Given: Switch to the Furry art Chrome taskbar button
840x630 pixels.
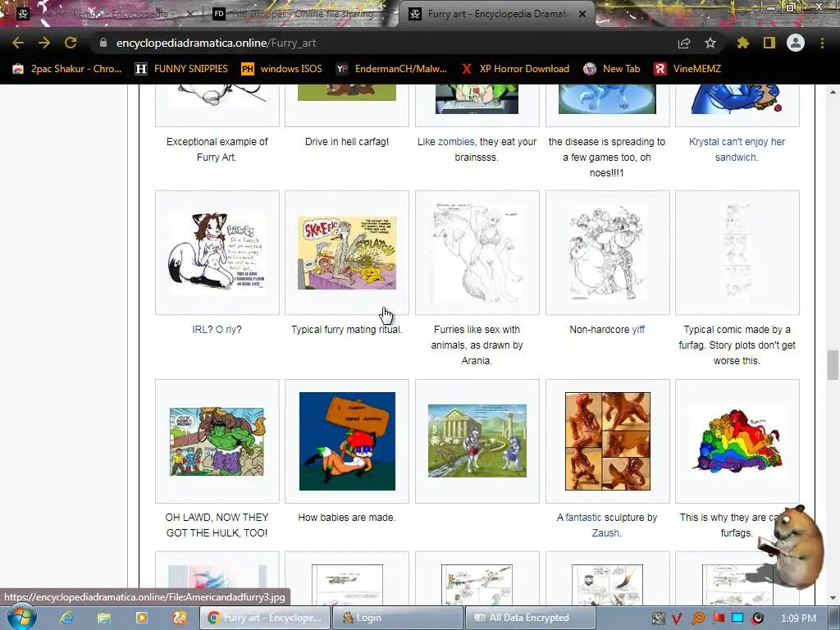Looking at the screenshot, I should point(264,618).
